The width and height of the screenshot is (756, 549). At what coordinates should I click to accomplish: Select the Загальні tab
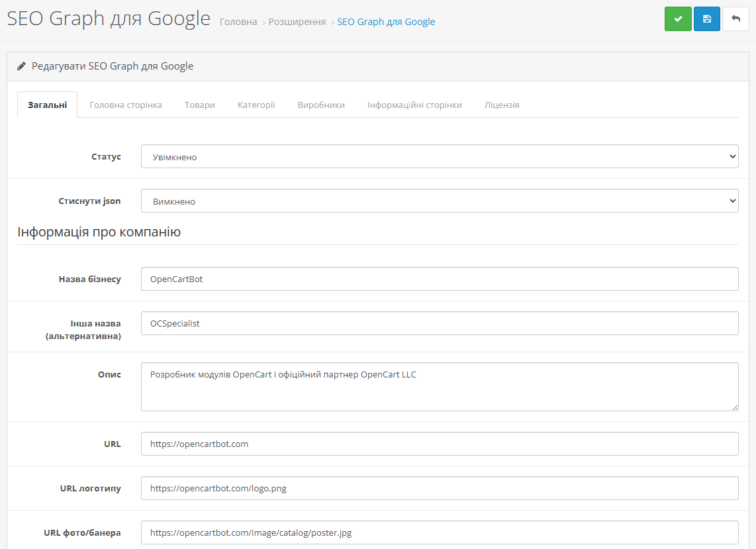click(47, 105)
